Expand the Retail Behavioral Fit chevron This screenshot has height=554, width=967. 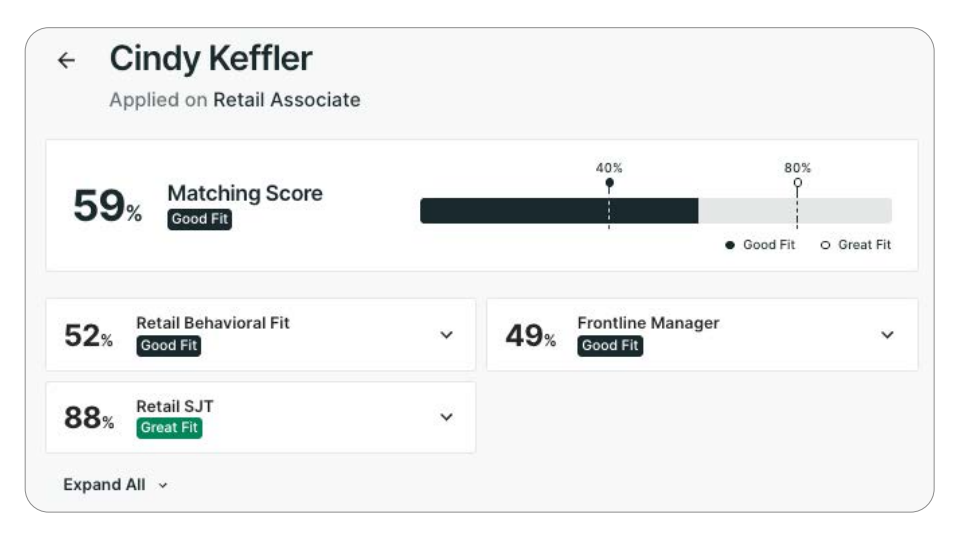447,335
